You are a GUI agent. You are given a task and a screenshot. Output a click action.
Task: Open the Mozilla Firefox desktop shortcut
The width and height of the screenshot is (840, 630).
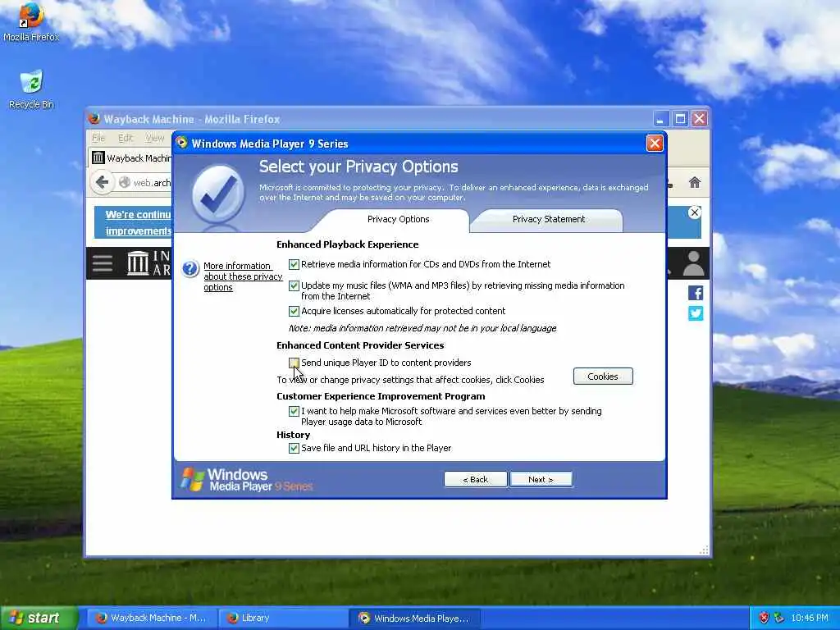31,21
